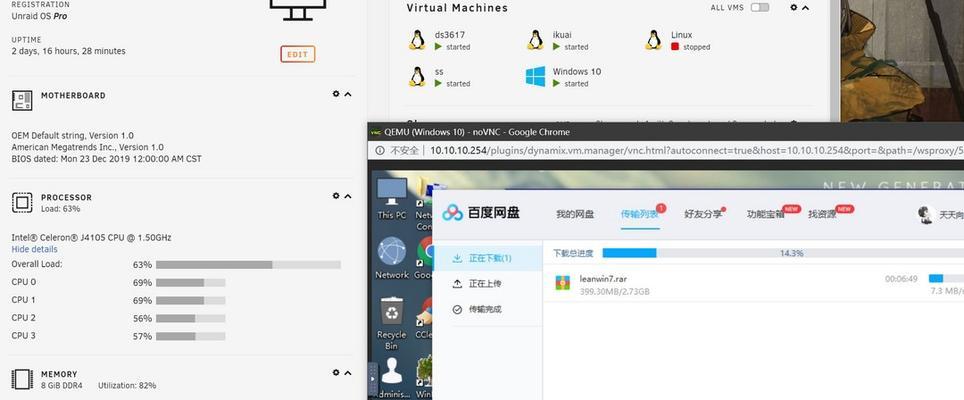Open Processor section settings gear

pos(336,196)
